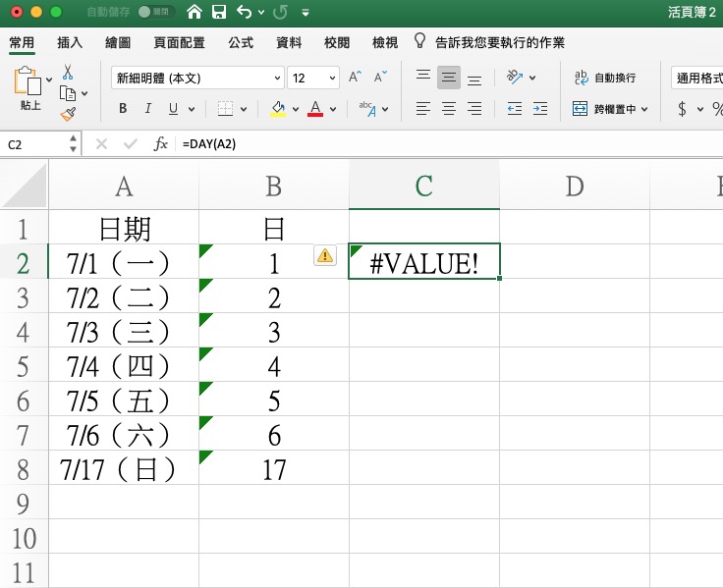Copy selection with the copy icon
The image size is (723, 588).
[x=68, y=93]
